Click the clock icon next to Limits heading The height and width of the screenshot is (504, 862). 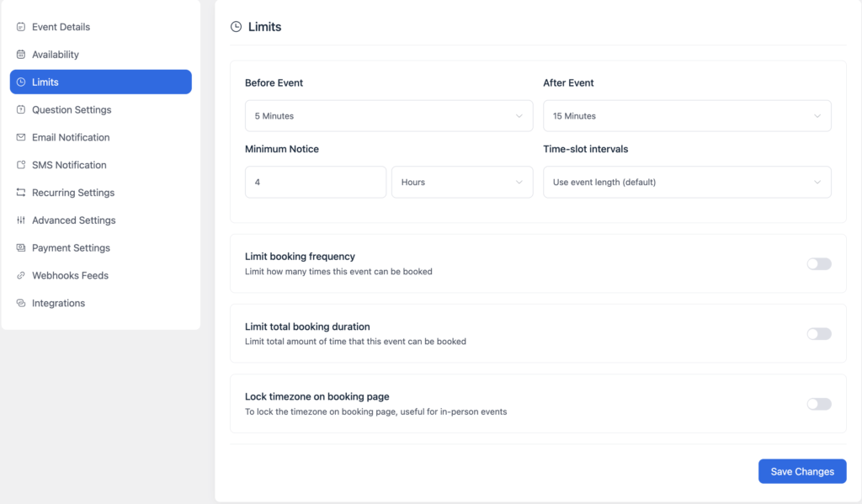236,26
